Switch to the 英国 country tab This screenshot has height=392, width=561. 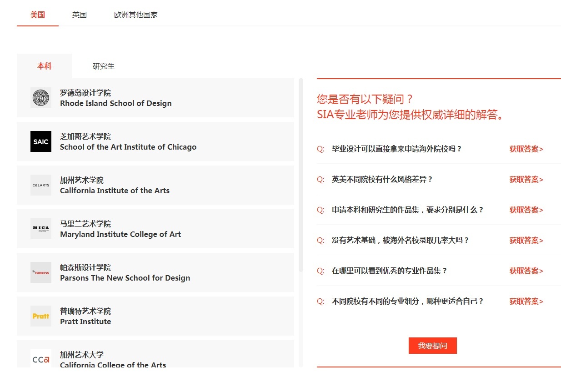79,15
